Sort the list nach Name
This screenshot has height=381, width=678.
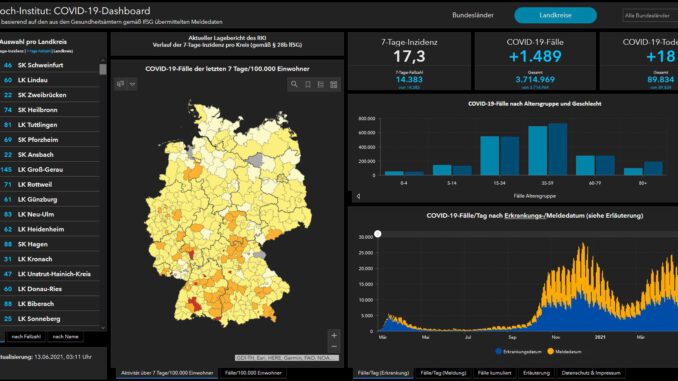(x=66, y=336)
